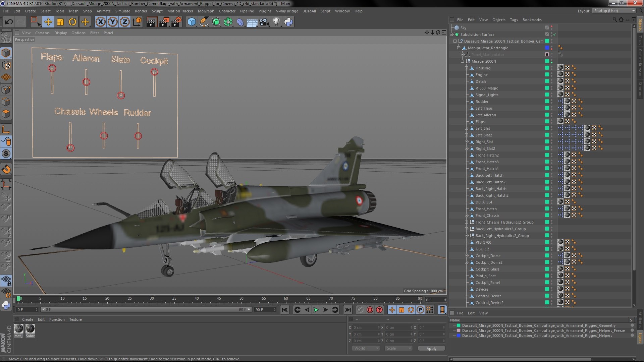Open the Simulate menu

click(x=123, y=11)
